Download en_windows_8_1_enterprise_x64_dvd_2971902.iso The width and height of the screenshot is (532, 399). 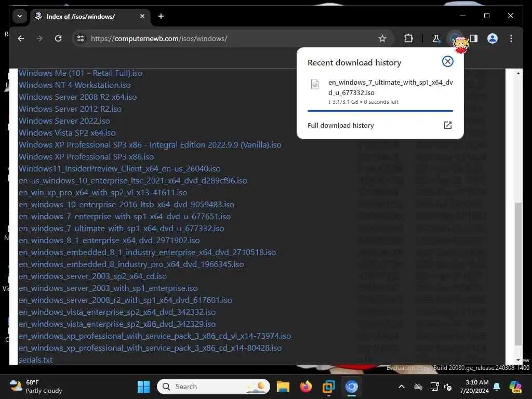pos(109,240)
